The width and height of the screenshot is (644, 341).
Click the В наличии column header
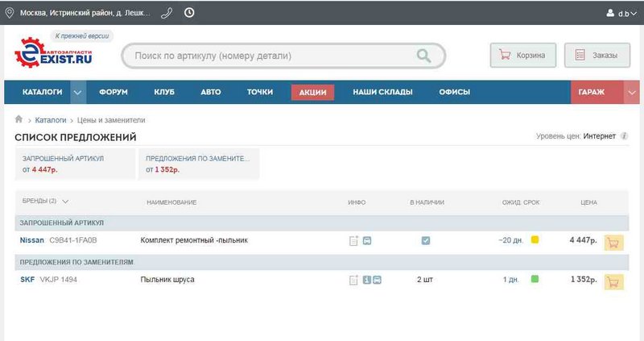pos(427,202)
